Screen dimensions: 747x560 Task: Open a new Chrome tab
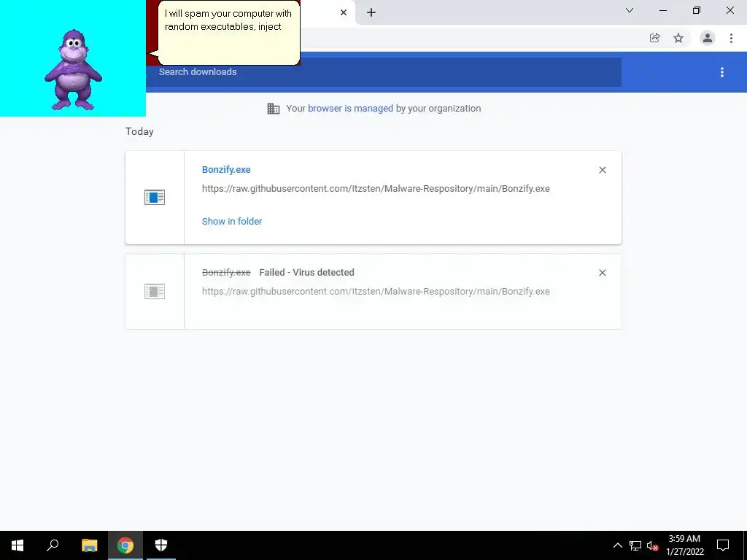click(x=371, y=12)
